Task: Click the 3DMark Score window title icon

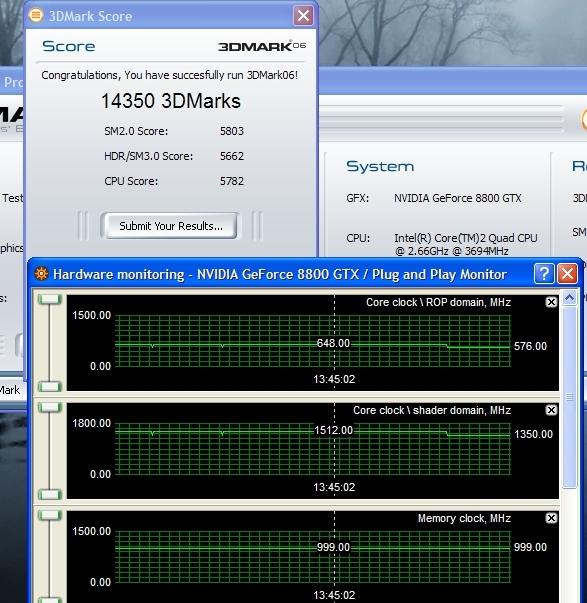Action: pyautogui.click(x=36, y=16)
